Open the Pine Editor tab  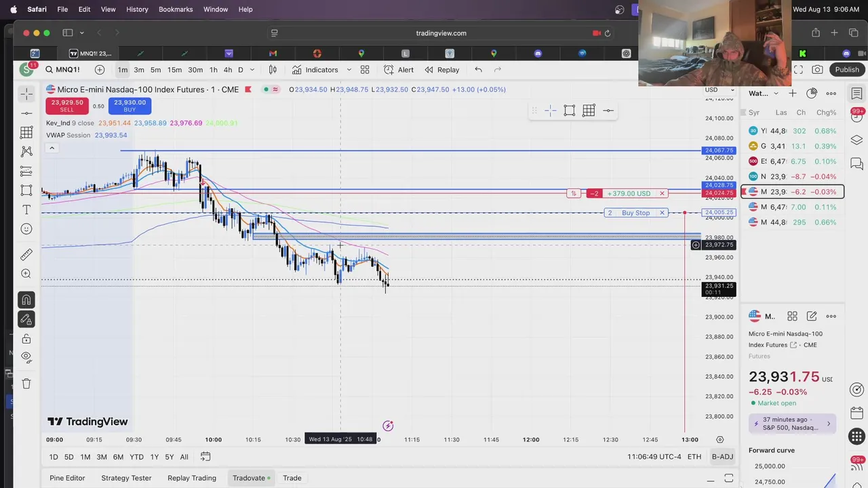67,478
